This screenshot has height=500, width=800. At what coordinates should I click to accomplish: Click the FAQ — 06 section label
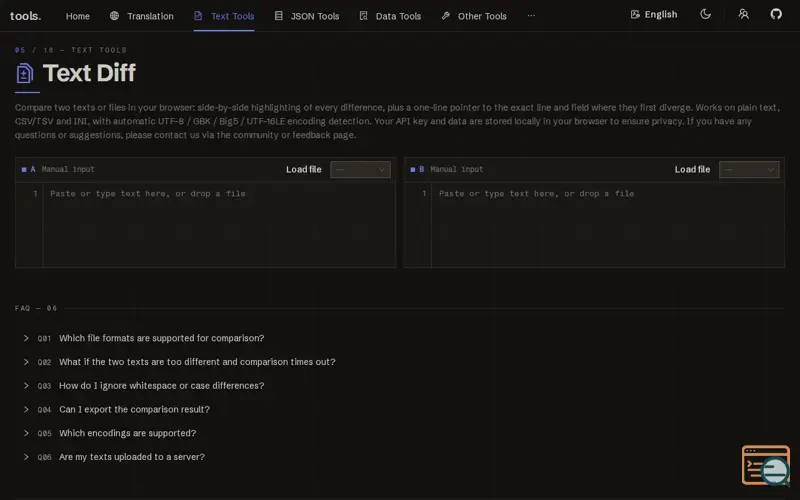click(x=36, y=308)
